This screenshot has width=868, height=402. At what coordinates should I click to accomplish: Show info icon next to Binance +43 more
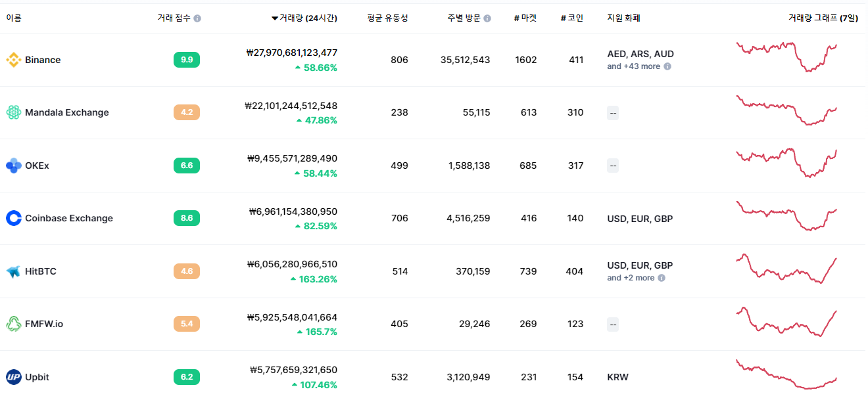[x=667, y=66]
